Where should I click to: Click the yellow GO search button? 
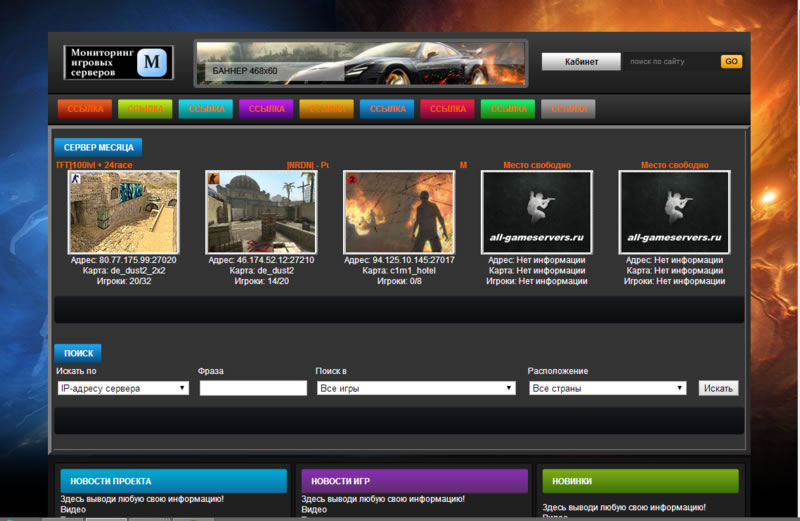(731, 62)
